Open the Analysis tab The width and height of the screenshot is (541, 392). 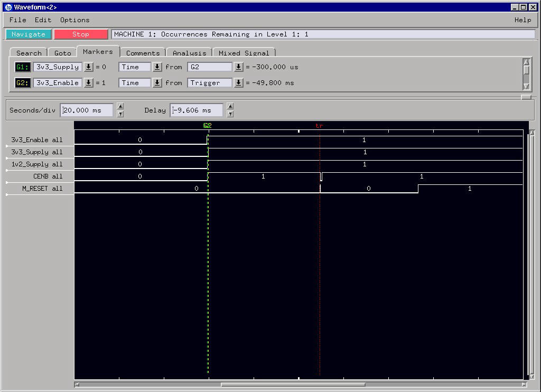click(x=190, y=53)
